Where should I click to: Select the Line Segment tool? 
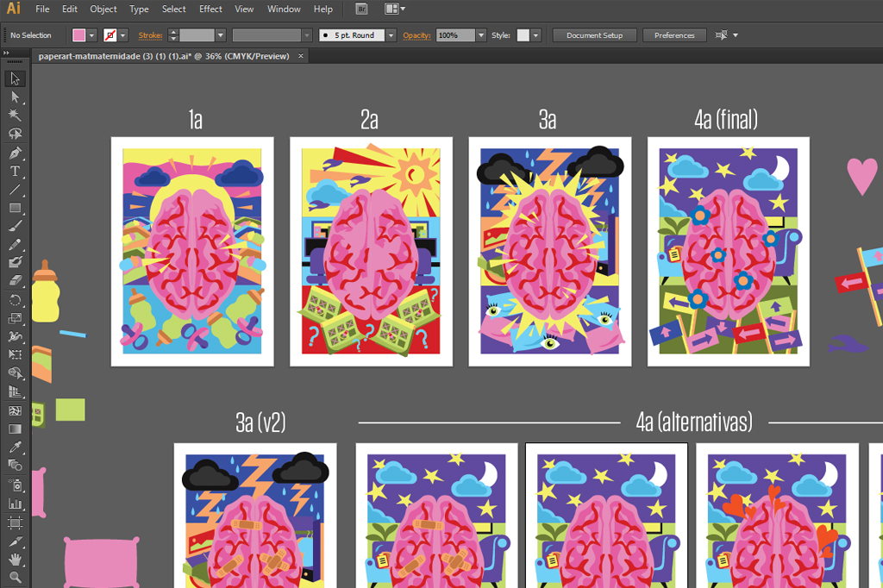tap(16, 189)
